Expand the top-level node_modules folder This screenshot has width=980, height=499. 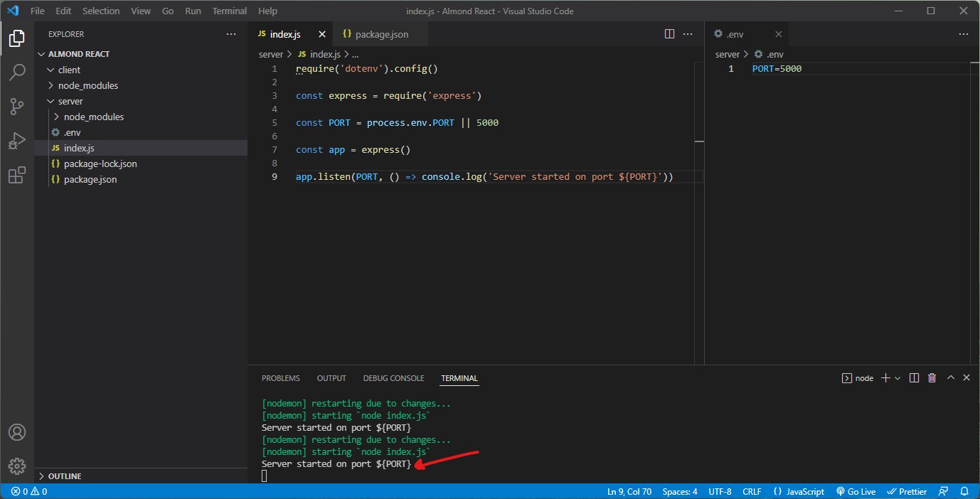point(141,85)
